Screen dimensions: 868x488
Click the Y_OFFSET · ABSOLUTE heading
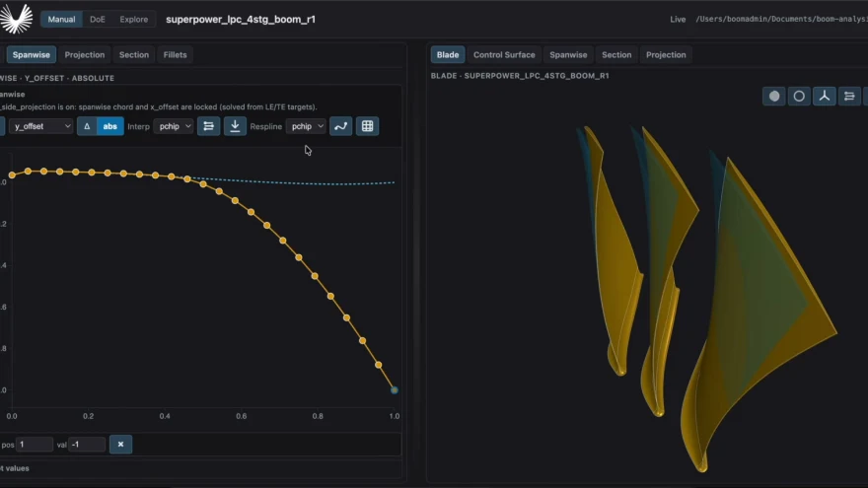point(69,78)
